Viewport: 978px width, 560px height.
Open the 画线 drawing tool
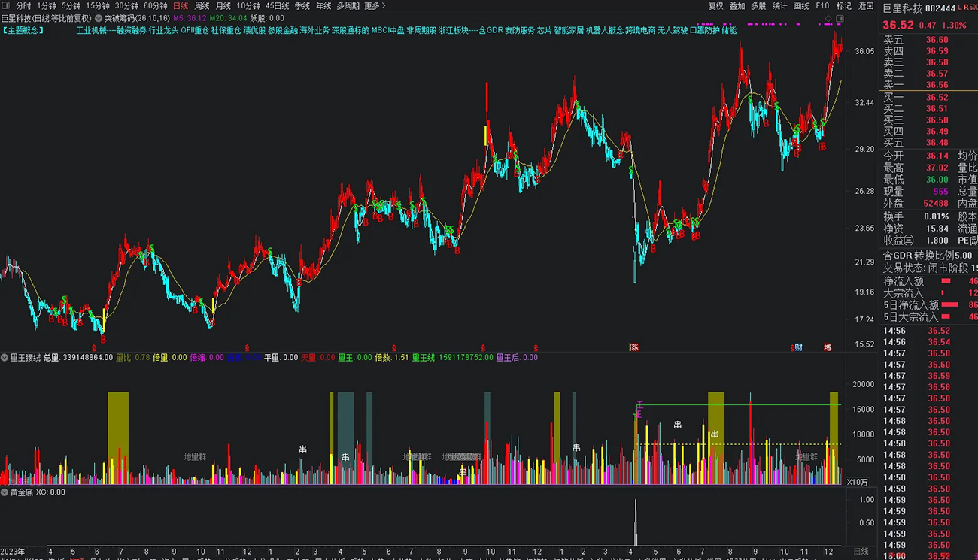coord(801,6)
